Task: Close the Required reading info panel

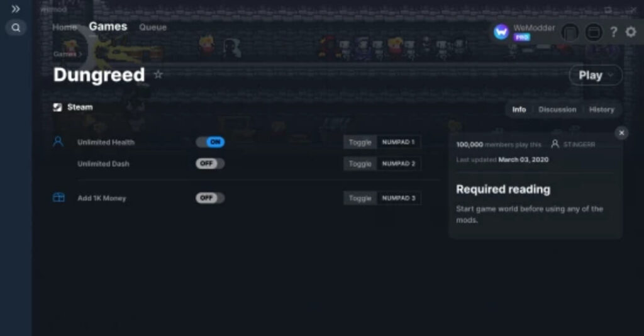Action: click(x=621, y=133)
